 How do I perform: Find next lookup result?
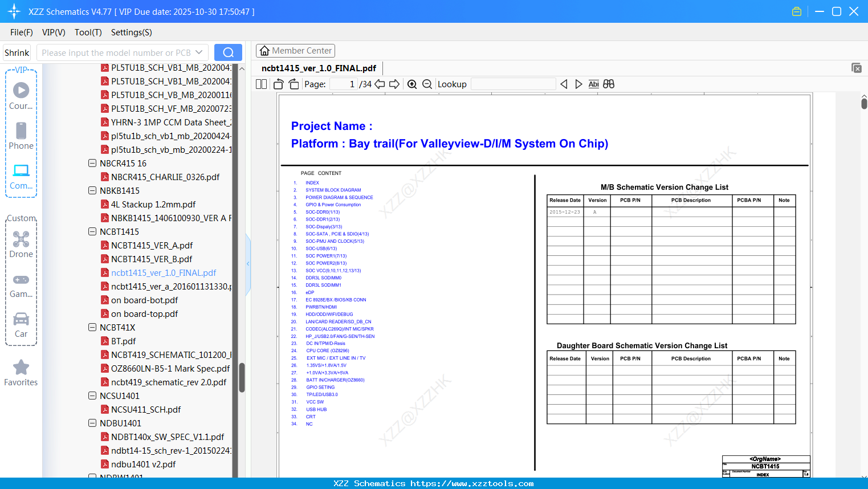(578, 84)
